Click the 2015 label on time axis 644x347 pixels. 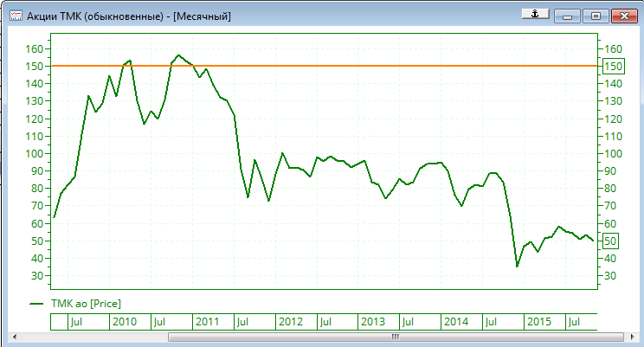coord(540,322)
